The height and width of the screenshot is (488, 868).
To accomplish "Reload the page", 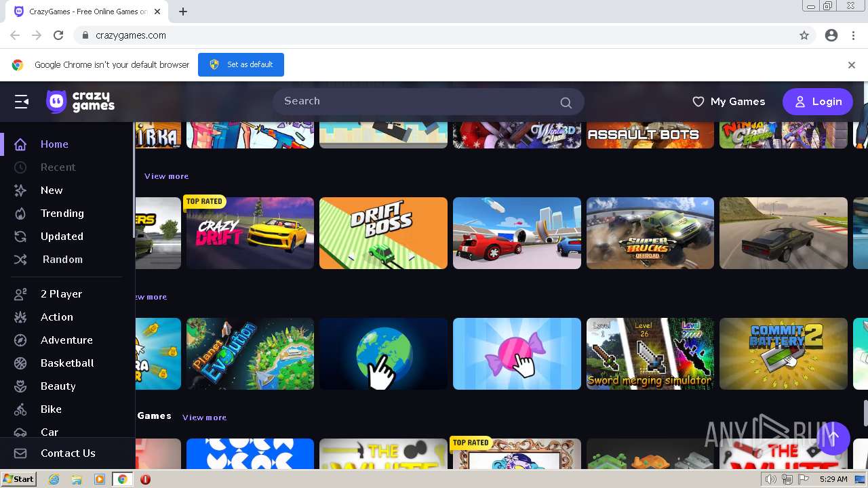I will tap(58, 35).
